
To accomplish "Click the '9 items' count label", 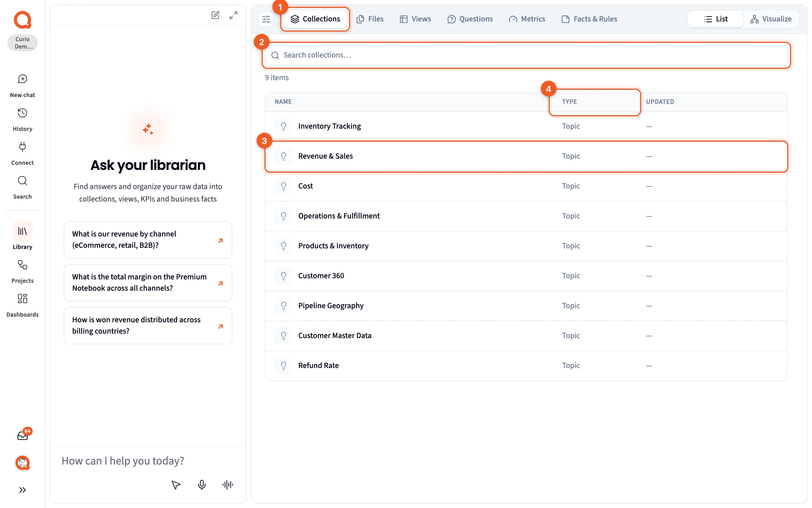I will coord(277,78).
